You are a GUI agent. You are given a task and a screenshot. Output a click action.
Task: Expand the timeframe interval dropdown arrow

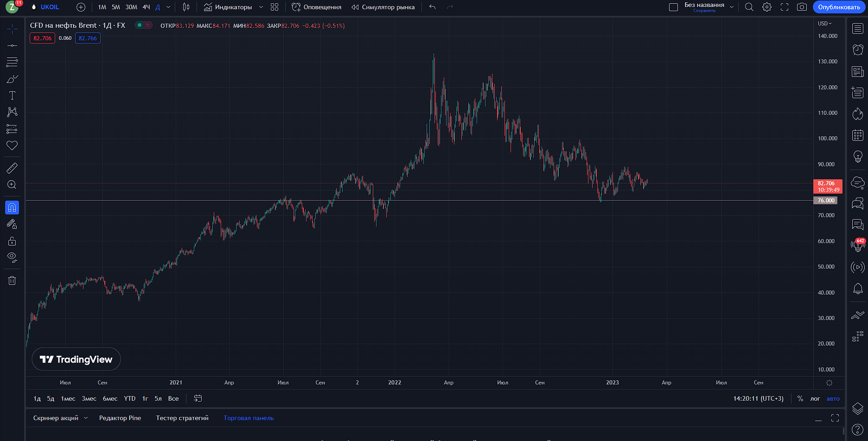click(168, 7)
